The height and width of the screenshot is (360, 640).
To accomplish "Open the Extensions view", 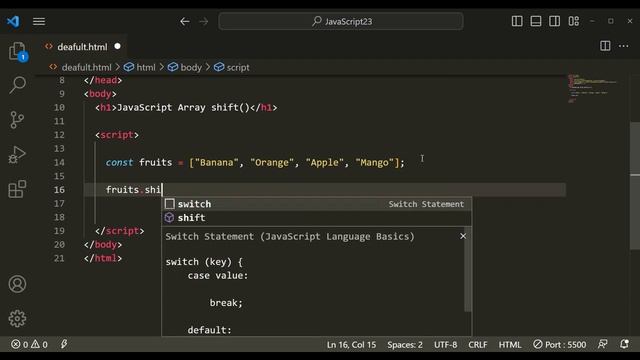I will [17, 189].
